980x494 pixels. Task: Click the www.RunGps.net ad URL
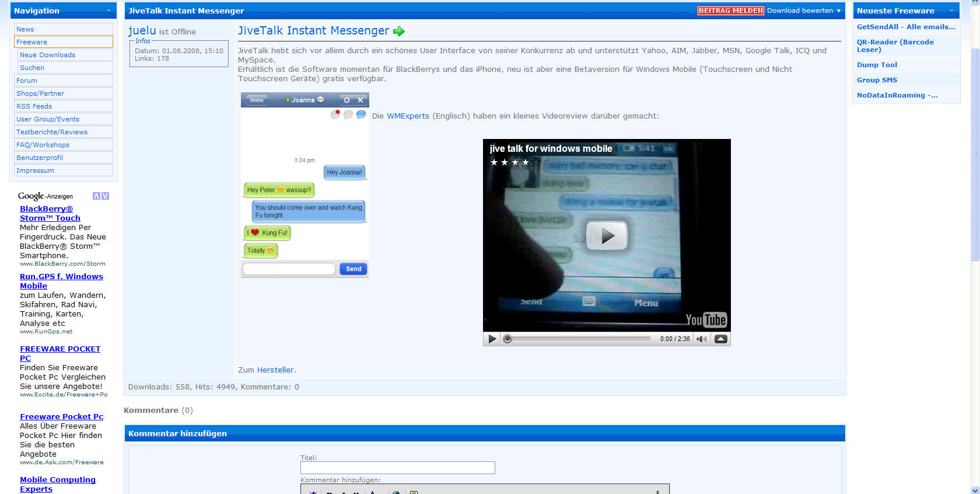46,332
